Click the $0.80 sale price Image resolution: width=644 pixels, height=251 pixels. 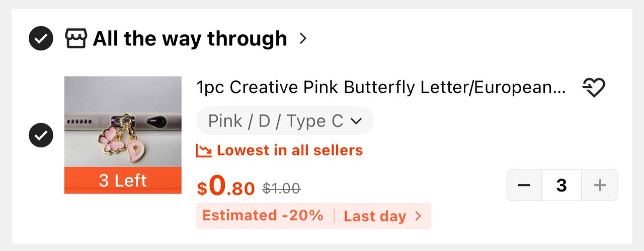[x=226, y=186]
